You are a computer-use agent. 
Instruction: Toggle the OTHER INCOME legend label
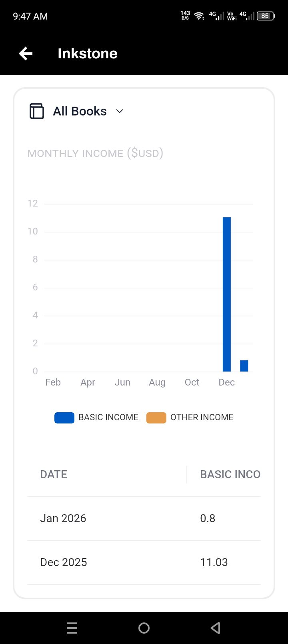pyautogui.click(x=202, y=417)
